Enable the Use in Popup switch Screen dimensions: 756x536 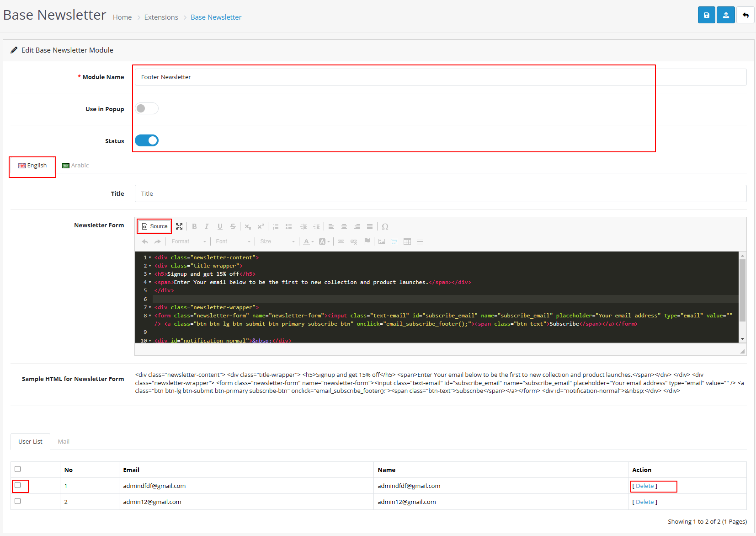pos(147,108)
